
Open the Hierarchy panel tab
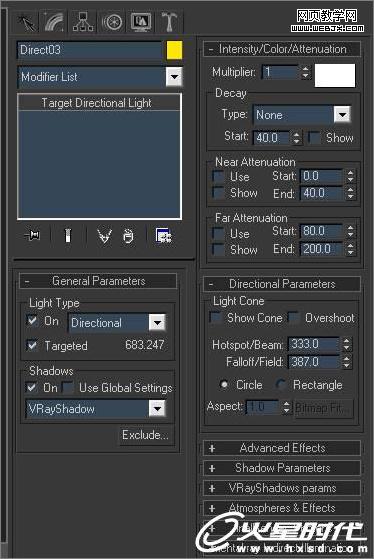coord(83,22)
